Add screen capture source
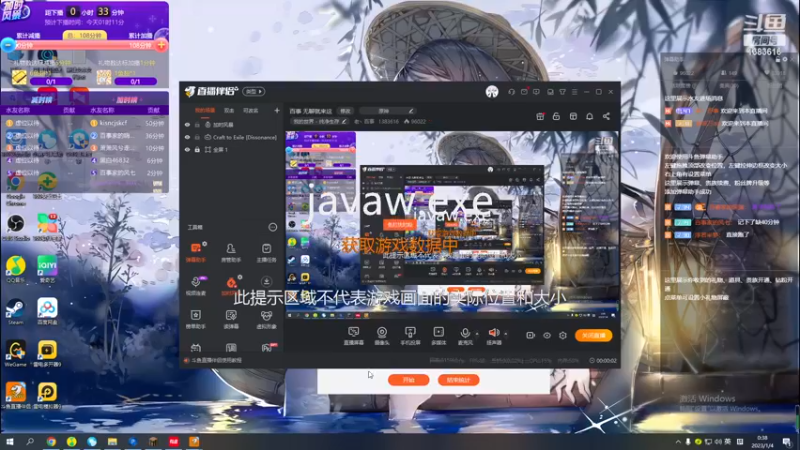This screenshot has width=800, height=450. tap(354, 336)
